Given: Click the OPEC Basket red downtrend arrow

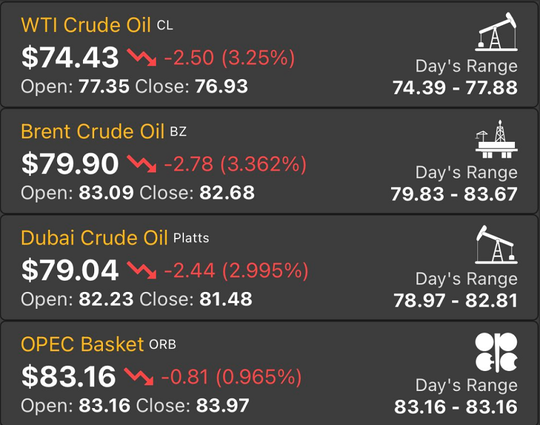Looking at the screenshot, I should (x=139, y=376).
